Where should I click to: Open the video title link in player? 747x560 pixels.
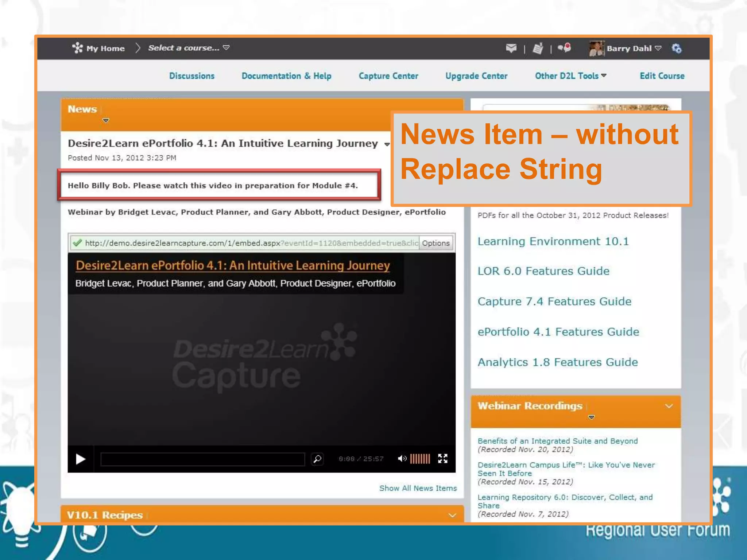coord(233,265)
